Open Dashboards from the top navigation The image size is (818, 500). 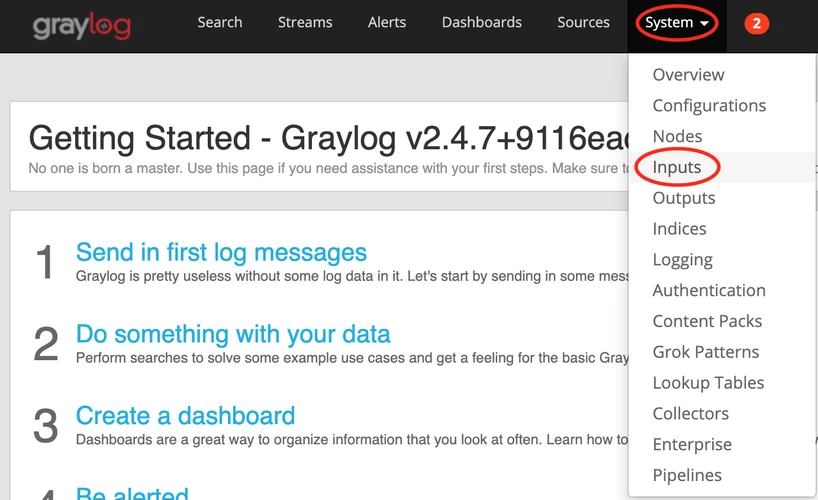482,22
